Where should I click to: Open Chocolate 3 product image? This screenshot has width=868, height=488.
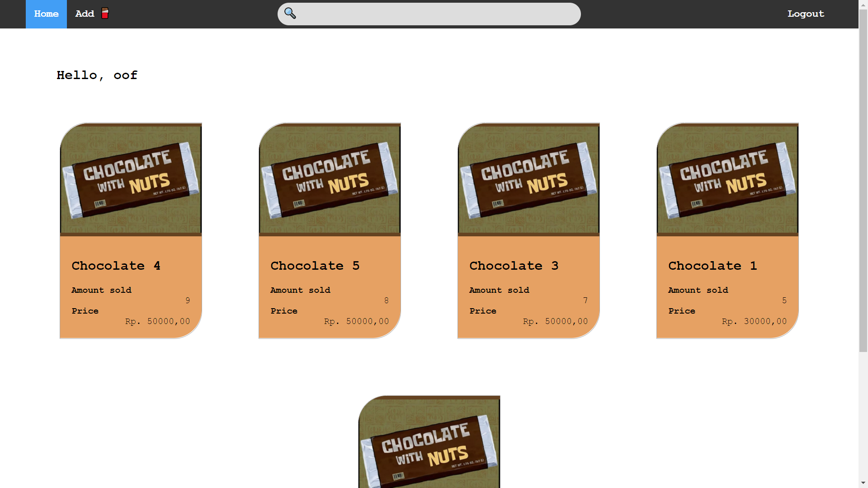[x=528, y=179]
